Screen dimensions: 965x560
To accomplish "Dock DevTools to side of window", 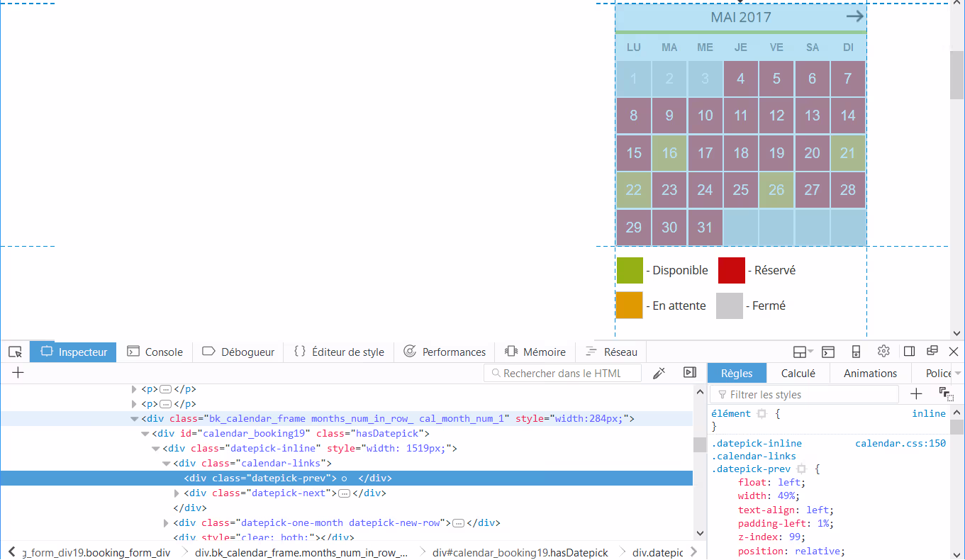I will [x=909, y=352].
